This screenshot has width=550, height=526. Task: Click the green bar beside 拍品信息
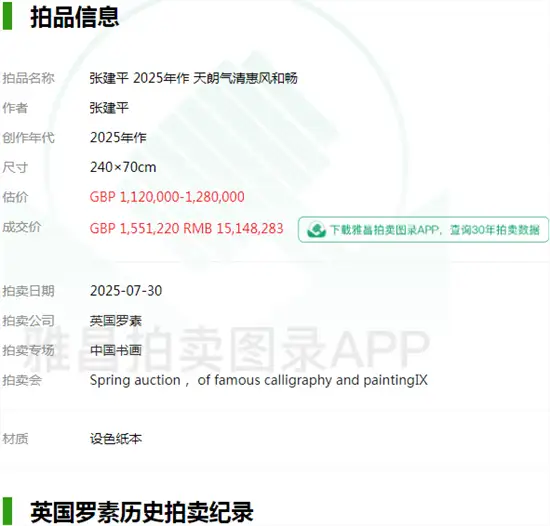tap(7, 16)
